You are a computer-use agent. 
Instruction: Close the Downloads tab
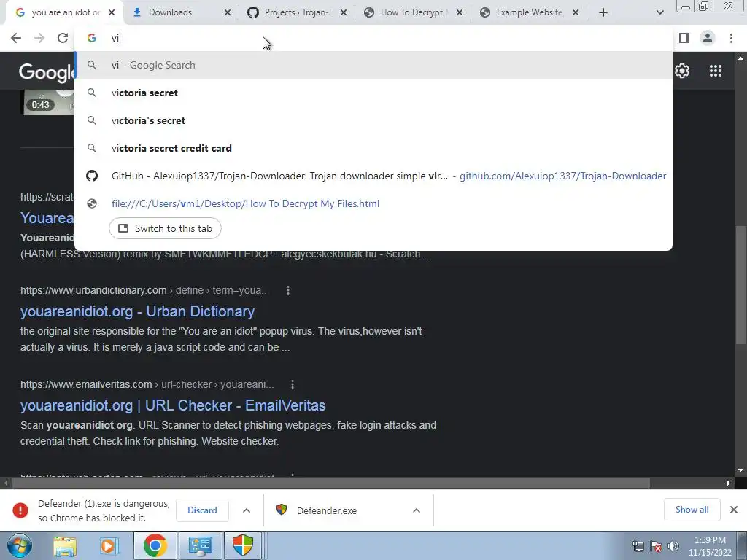pos(228,12)
